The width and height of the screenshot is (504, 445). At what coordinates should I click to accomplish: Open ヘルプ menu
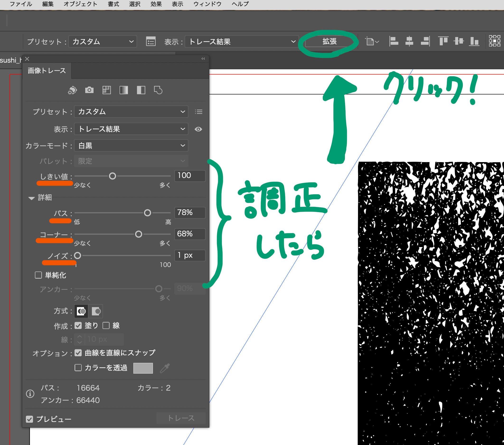tap(240, 4)
